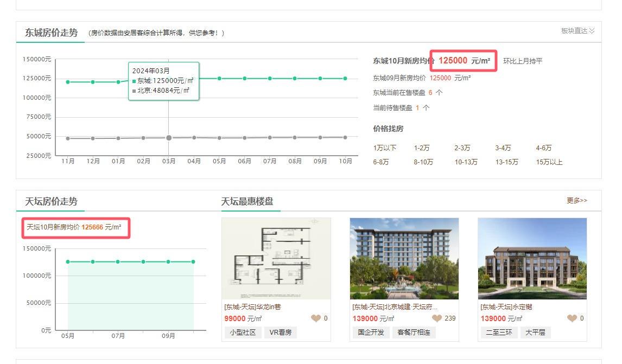
Task: Click the 2024年03月 Beijing data point
Action: coord(169,138)
